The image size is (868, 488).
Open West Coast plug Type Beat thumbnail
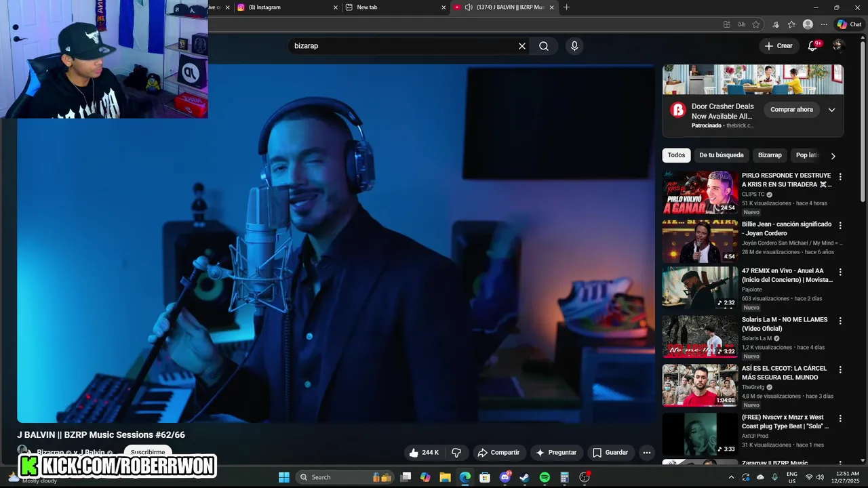point(700,434)
